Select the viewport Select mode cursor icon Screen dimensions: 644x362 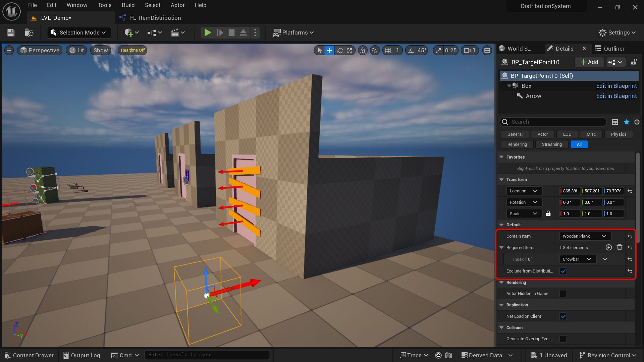(x=319, y=50)
